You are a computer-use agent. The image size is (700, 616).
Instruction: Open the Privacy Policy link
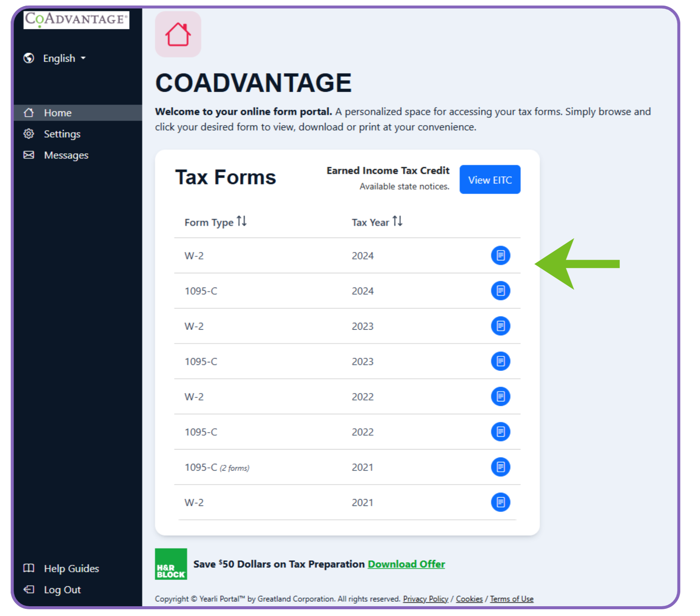[x=425, y=599]
